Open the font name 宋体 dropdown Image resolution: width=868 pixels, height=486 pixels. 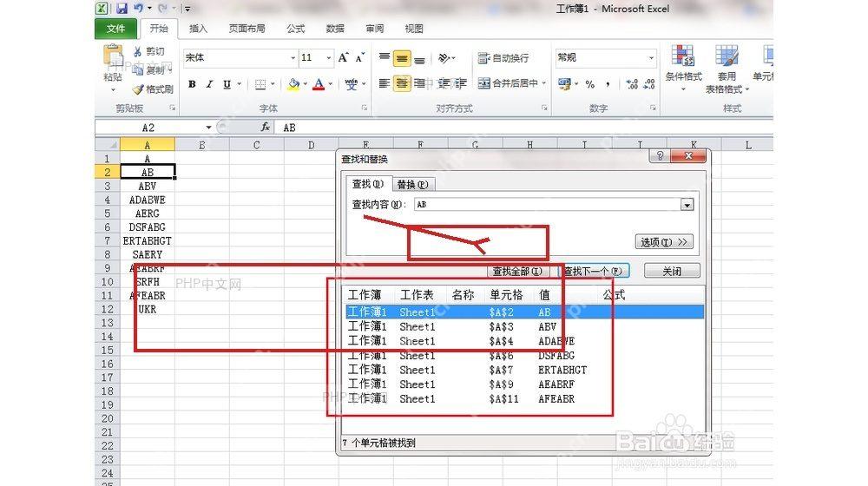pos(293,57)
